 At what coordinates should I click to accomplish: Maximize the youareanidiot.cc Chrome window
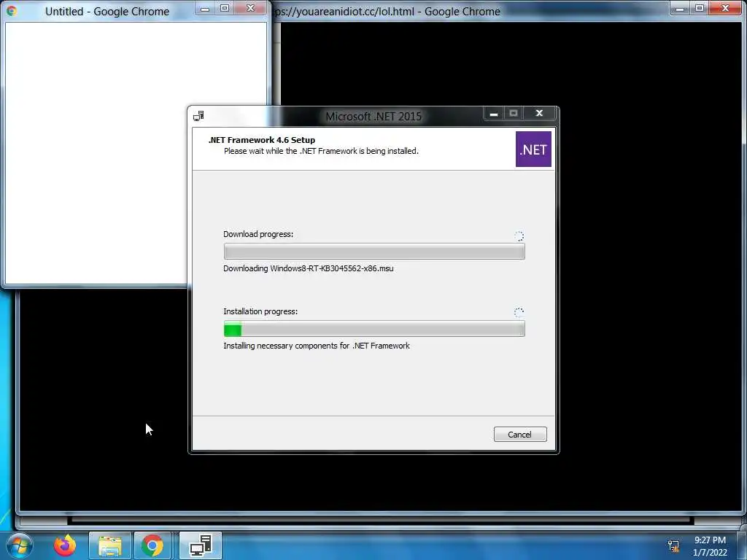click(700, 9)
